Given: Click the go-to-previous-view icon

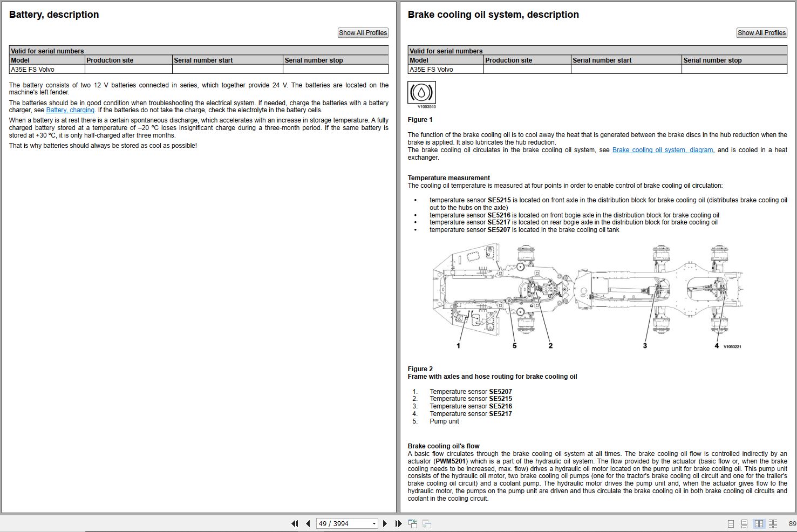Looking at the screenshot, I should [x=413, y=523].
